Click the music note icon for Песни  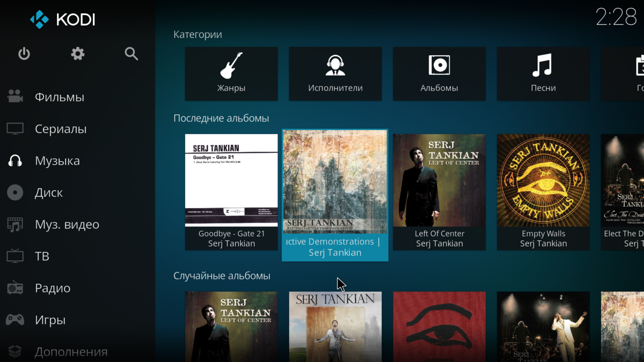[543, 65]
